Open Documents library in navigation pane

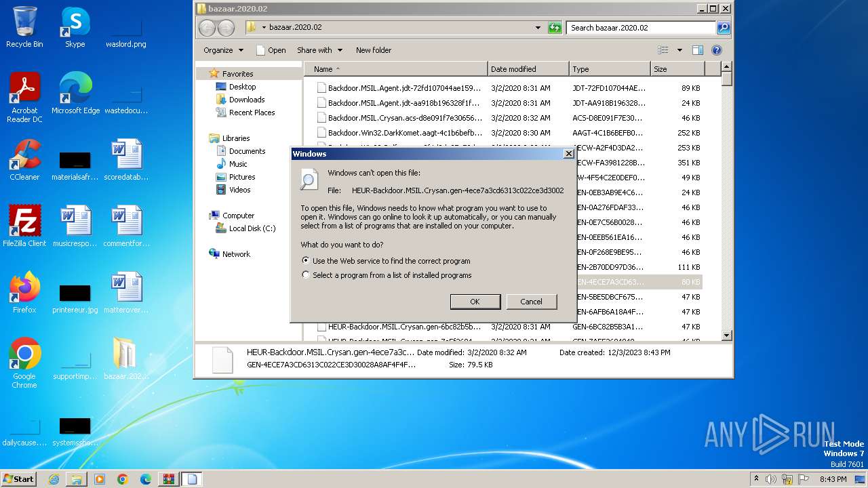coord(247,151)
